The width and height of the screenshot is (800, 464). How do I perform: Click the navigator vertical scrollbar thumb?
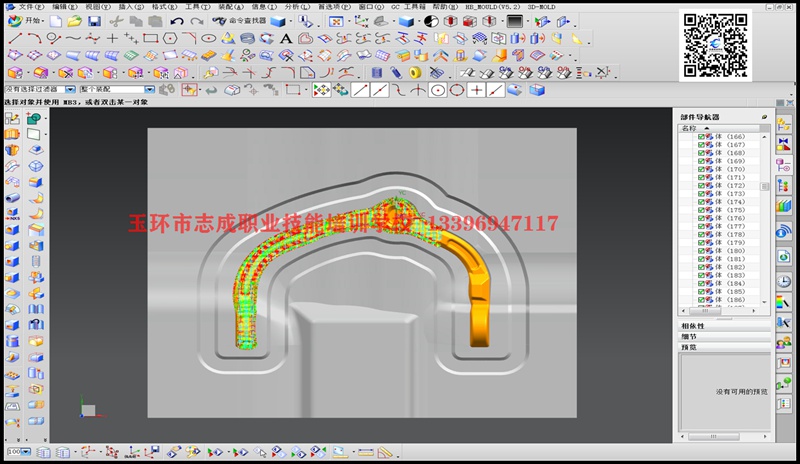point(764,186)
